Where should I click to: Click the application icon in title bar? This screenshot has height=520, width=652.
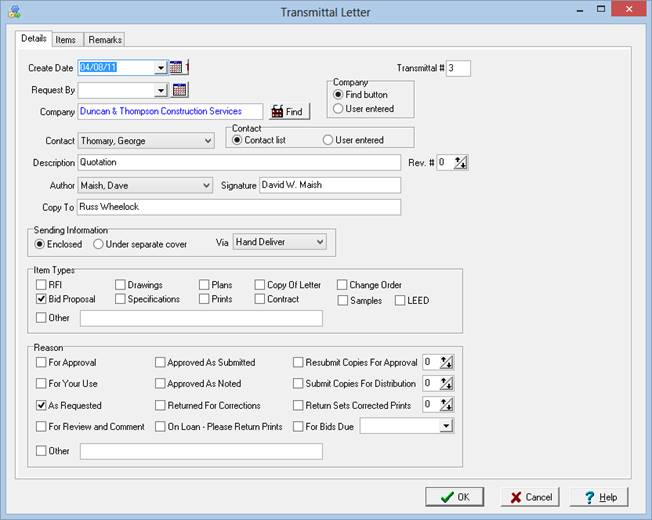[x=12, y=11]
